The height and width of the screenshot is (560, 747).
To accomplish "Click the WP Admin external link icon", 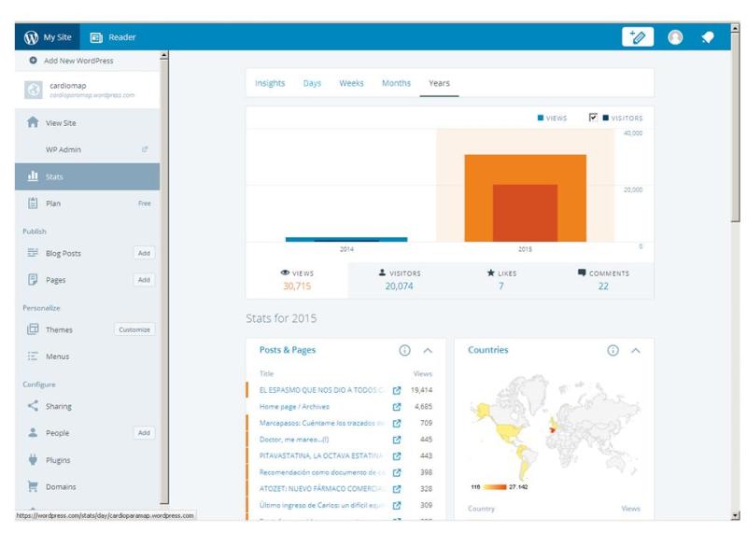I will 145,149.
